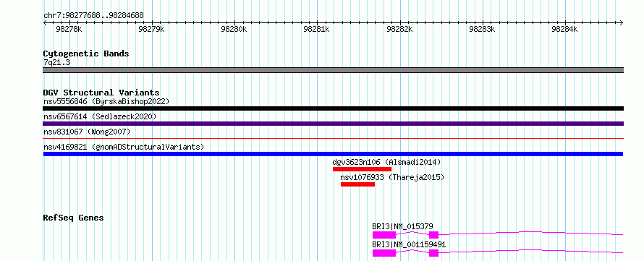Click the dgv3623n106 (Alsmadi2014) label
This screenshot has width=644, height=261.
point(386,162)
